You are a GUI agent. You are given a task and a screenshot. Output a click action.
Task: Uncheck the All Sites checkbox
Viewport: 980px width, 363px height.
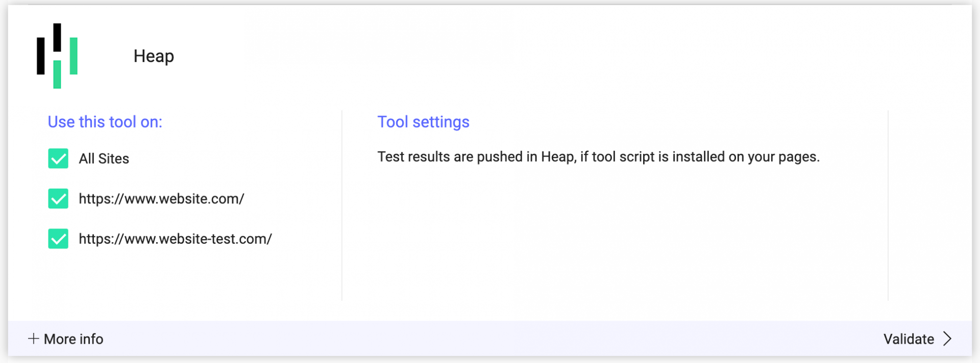pyautogui.click(x=58, y=159)
